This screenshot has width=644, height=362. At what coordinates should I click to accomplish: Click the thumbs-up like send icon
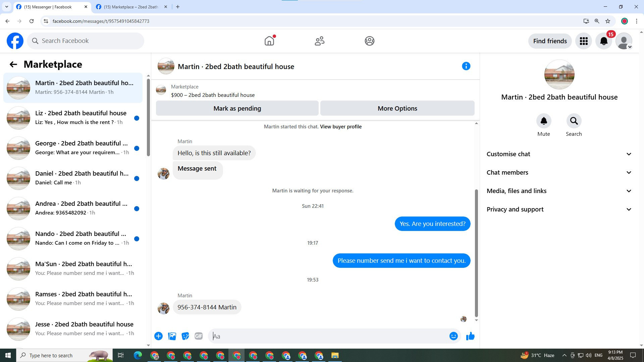[x=470, y=336]
